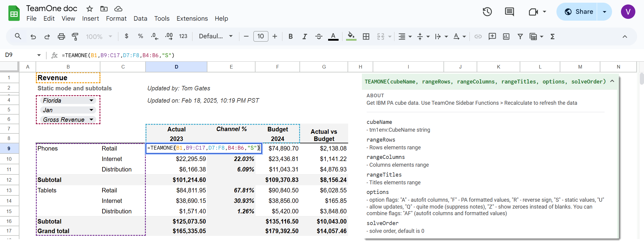Open the search menus magnifier icon
Screen dimensions: 644x243
pyautogui.click(x=18, y=36)
